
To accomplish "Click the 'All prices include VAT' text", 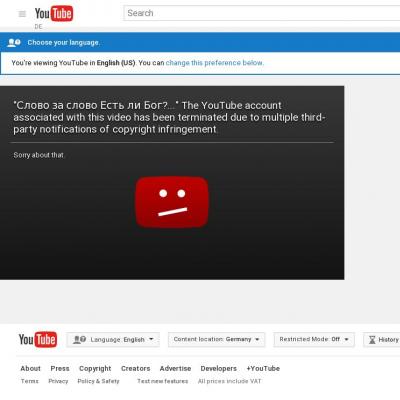I will click(x=229, y=381).
